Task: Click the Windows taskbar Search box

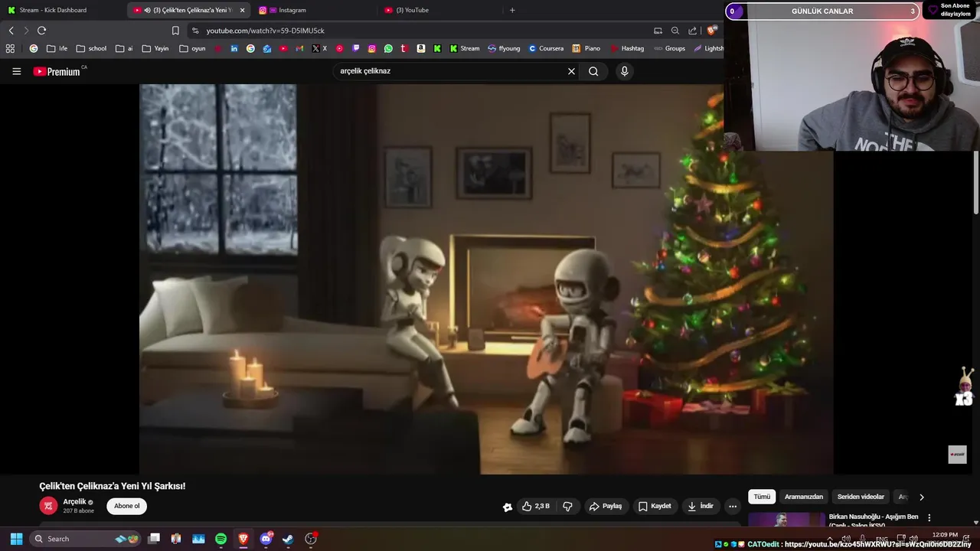Action: click(x=86, y=539)
